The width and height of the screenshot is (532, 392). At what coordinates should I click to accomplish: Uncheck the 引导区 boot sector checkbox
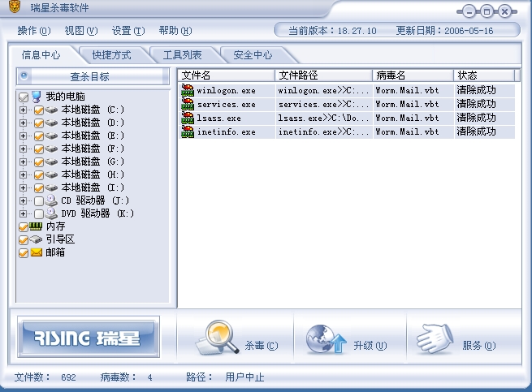click(x=24, y=240)
